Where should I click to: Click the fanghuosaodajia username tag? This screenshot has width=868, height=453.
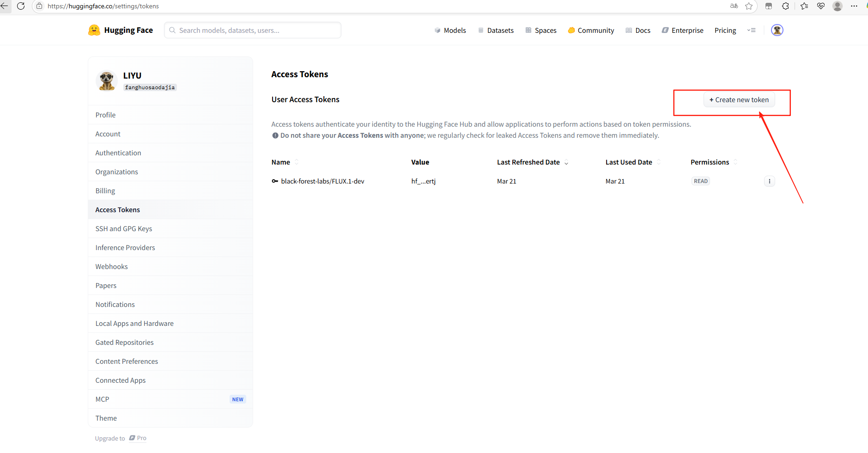(150, 87)
